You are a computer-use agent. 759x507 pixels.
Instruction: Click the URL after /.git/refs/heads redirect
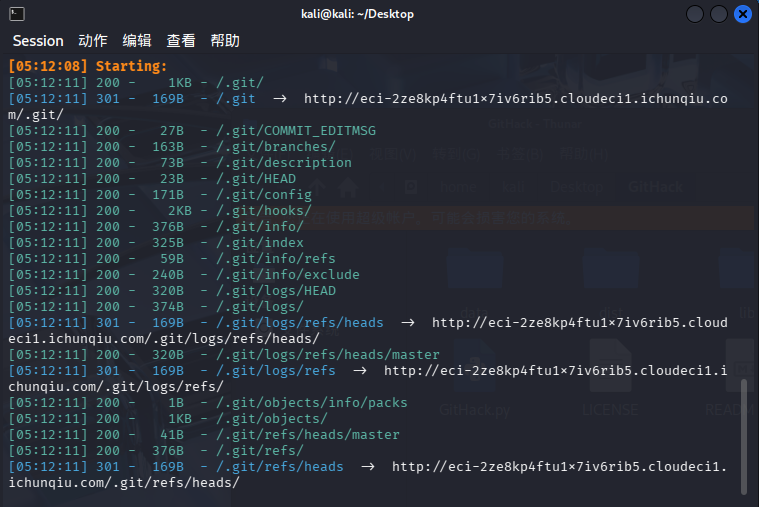559,467
